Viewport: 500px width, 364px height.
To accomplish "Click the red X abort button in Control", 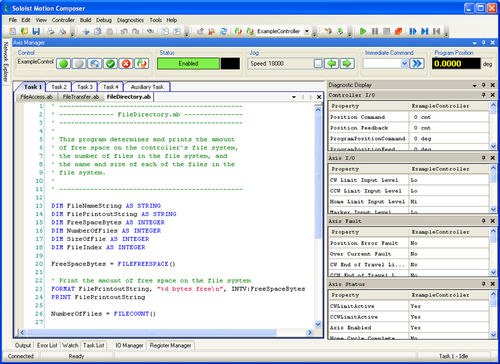I will pyautogui.click(x=126, y=63).
